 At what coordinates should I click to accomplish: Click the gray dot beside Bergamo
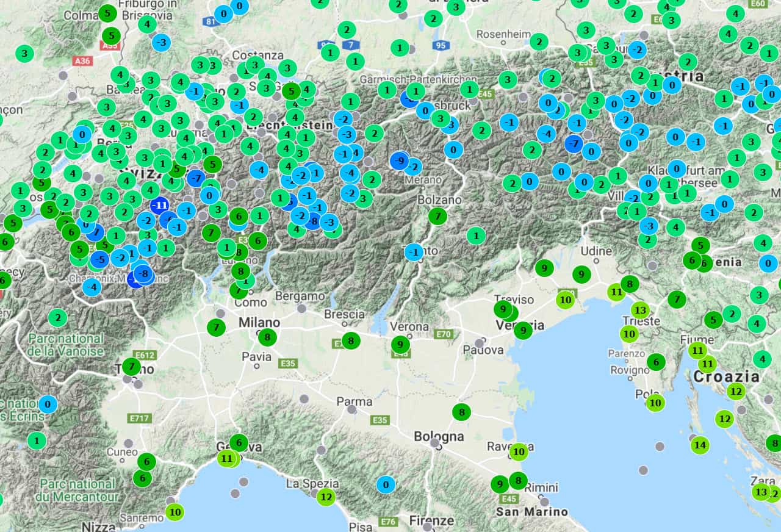[301, 308]
